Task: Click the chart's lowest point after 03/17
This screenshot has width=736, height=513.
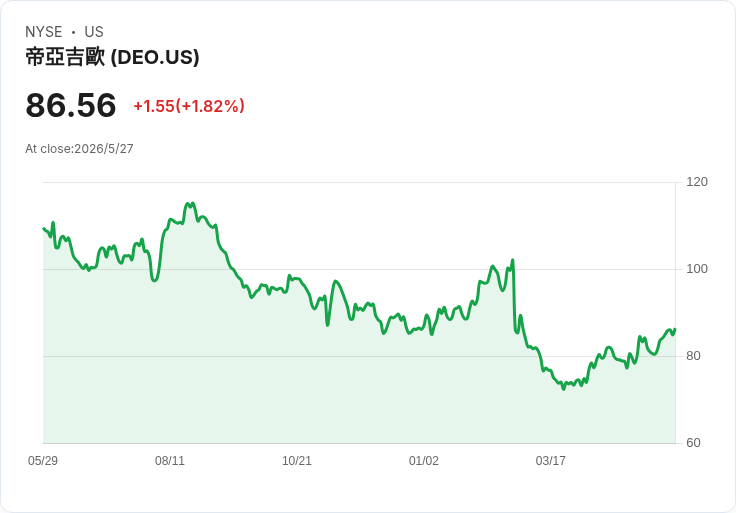Action: 564,388
